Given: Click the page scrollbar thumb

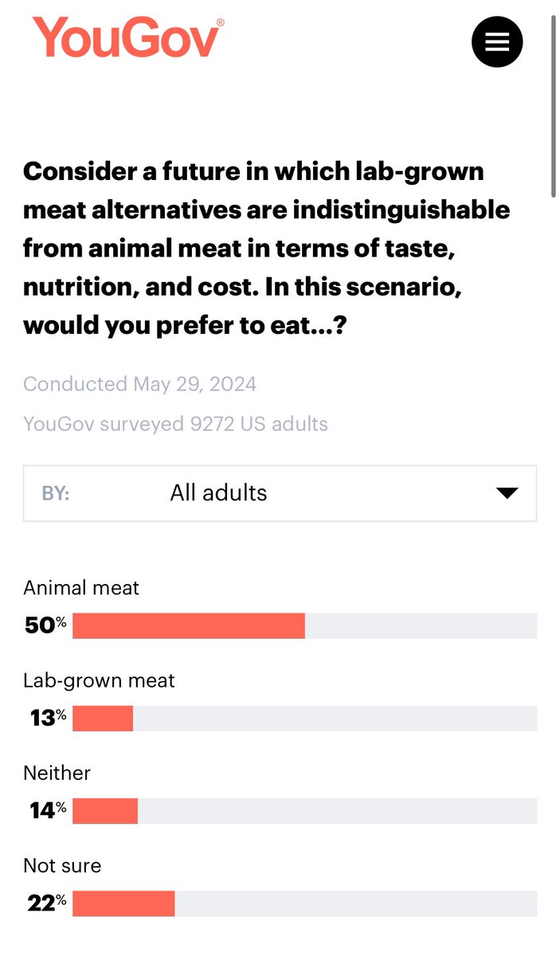Looking at the screenshot, I should (x=554, y=105).
